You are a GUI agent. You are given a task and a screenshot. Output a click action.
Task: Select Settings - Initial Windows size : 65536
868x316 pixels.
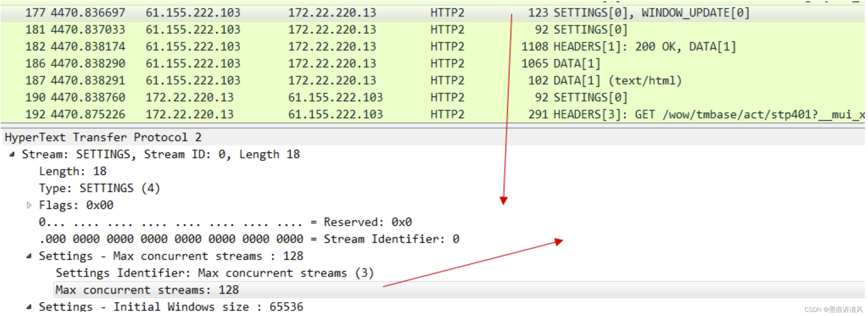coord(170,307)
